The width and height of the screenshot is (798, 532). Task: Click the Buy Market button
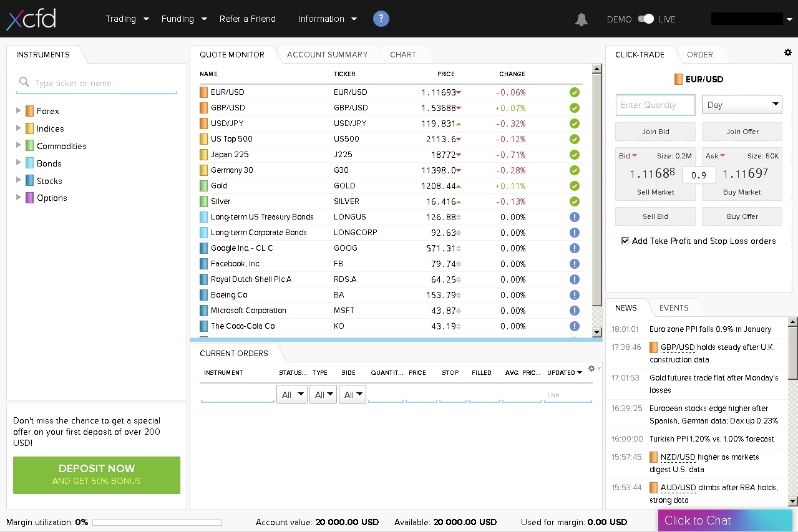pos(742,192)
